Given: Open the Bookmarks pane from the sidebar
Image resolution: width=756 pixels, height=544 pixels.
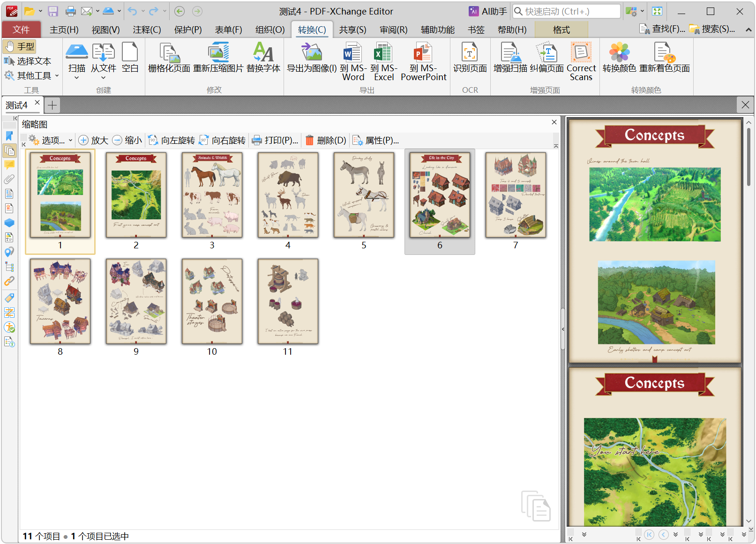Looking at the screenshot, I should 9,136.
